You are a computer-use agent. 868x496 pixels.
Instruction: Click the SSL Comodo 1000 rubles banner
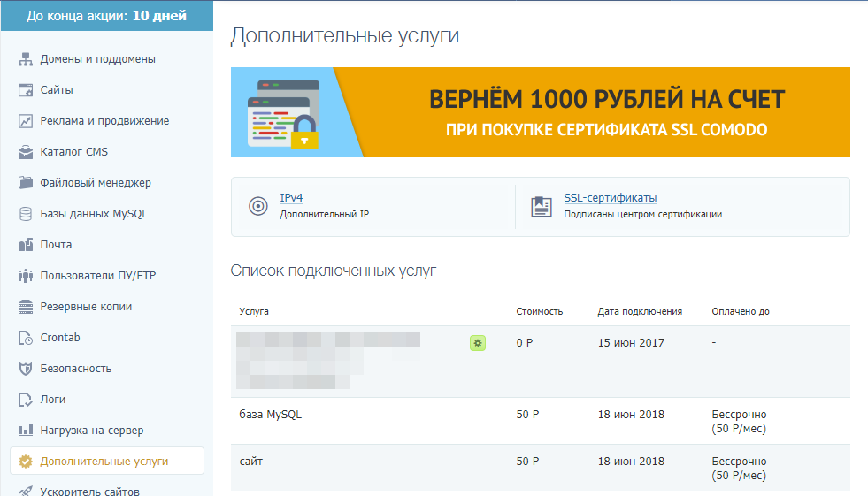540,112
